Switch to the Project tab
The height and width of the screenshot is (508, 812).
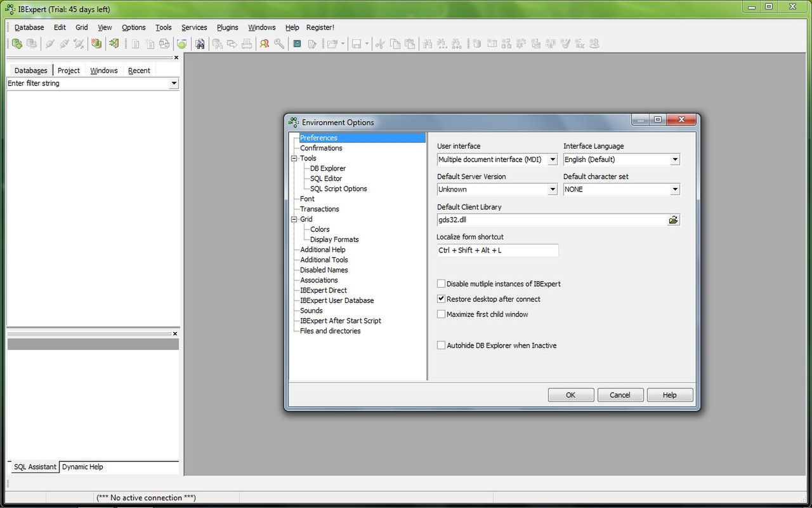click(x=69, y=70)
